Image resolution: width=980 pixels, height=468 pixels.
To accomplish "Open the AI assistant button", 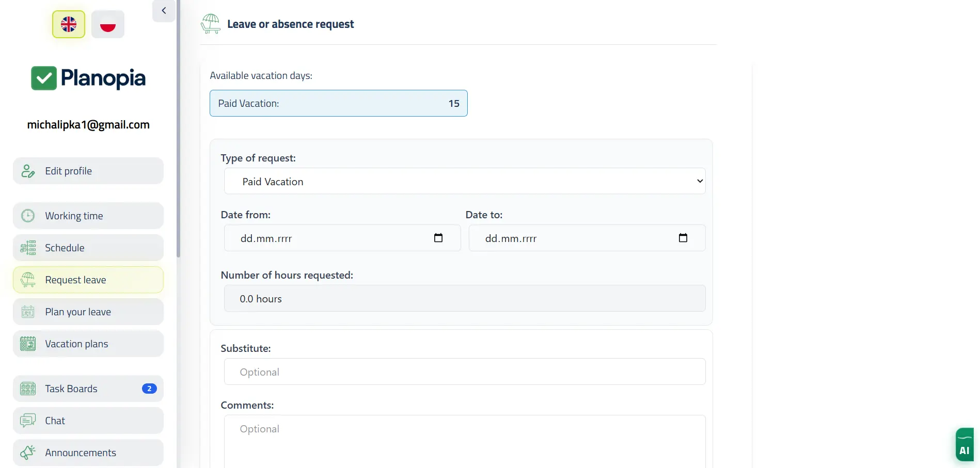I will [964, 445].
